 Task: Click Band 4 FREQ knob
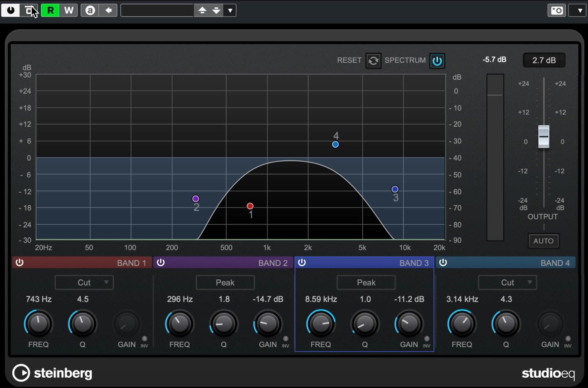pos(462,323)
